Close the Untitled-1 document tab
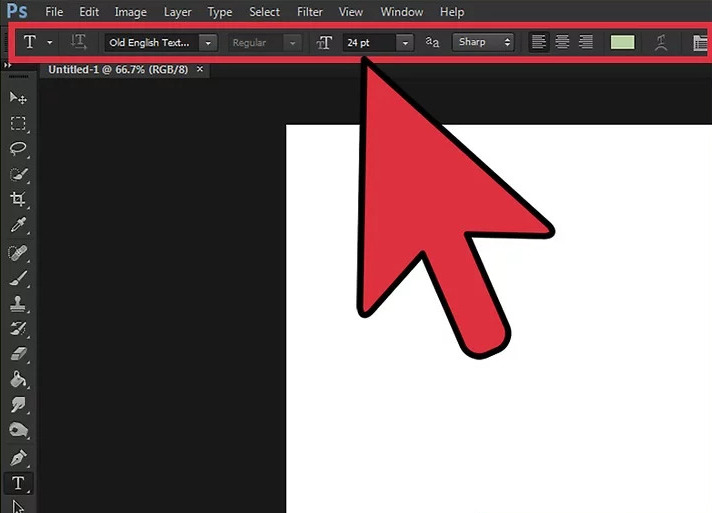The width and height of the screenshot is (712, 513). [x=199, y=69]
